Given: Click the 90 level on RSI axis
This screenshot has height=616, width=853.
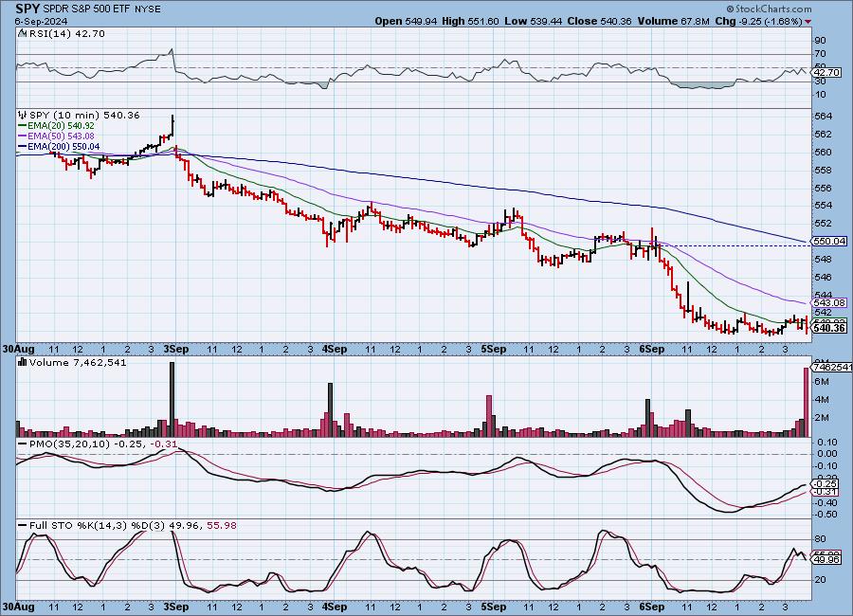Looking at the screenshot, I should click(x=821, y=40).
